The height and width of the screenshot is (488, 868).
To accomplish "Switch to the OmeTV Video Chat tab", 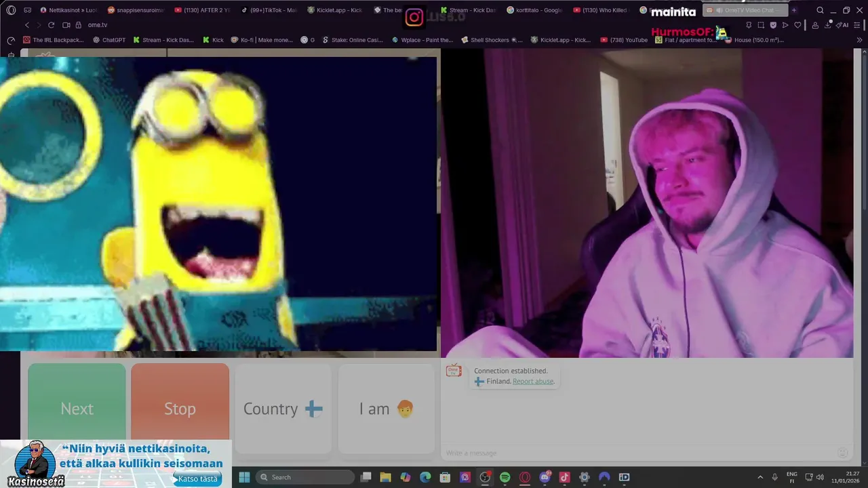I will (745, 10).
